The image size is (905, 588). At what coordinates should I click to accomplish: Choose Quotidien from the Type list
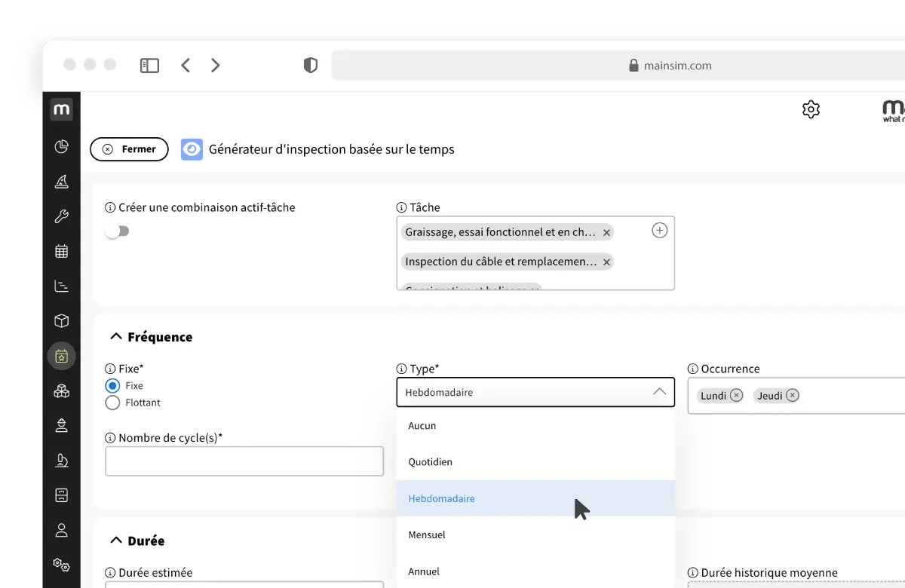click(535, 462)
